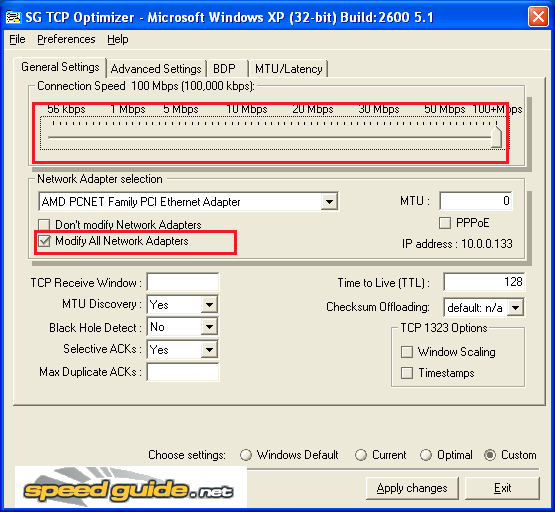Select the Optimal settings radio button
The width and height of the screenshot is (555, 512).
coord(425,455)
